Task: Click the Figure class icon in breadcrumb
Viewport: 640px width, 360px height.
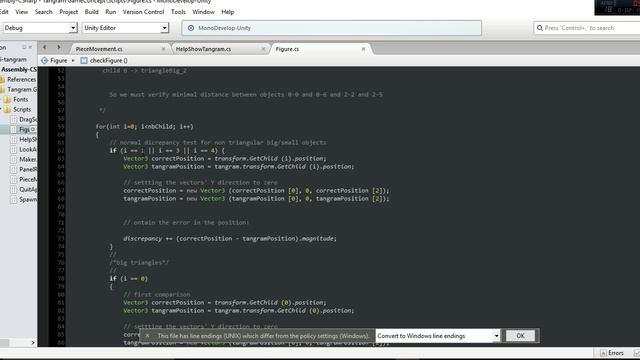Action: (44, 60)
